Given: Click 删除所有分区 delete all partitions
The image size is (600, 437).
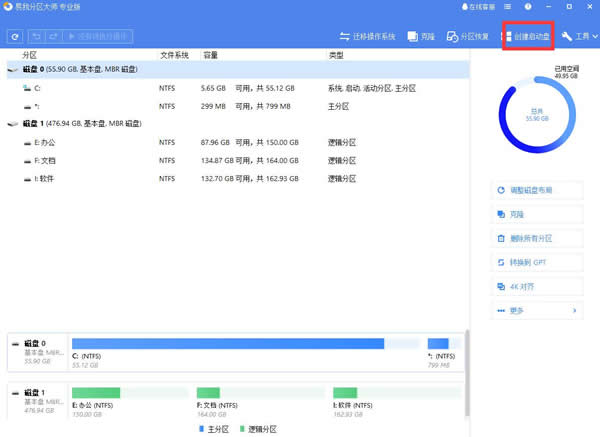Looking at the screenshot, I should pyautogui.click(x=537, y=238).
